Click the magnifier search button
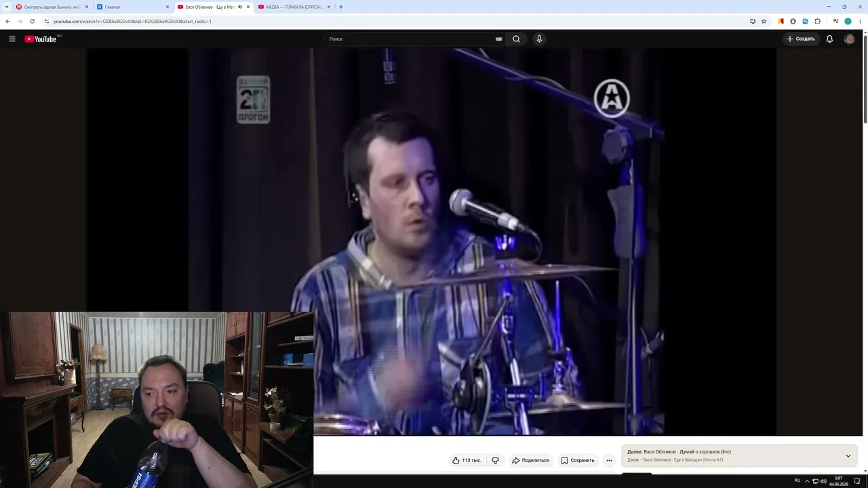Viewport: 868px width, 488px height. pyautogui.click(x=516, y=39)
